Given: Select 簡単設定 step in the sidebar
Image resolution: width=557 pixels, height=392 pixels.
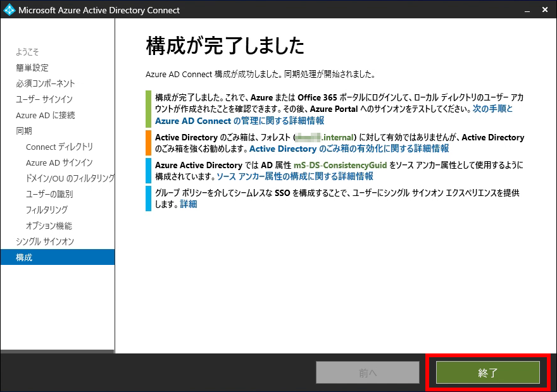Looking at the screenshot, I should click(x=32, y=68).
